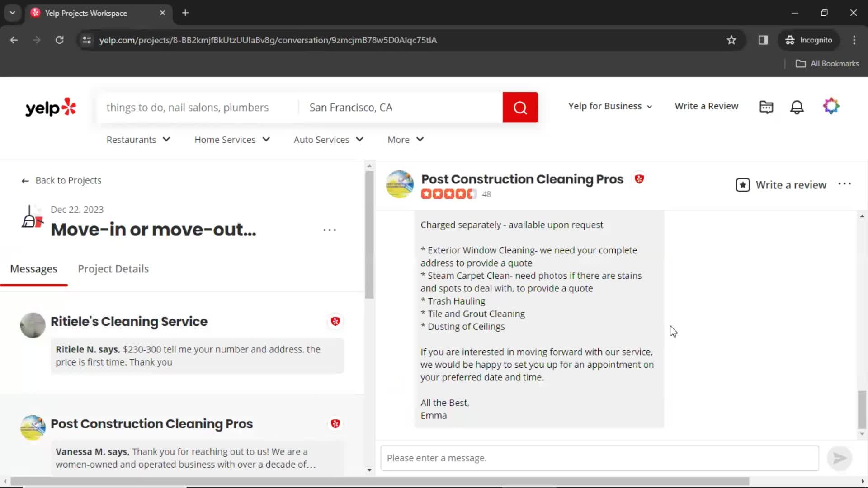
Task: Open the user profile avatar menu
Action: (x=831, y=106)
